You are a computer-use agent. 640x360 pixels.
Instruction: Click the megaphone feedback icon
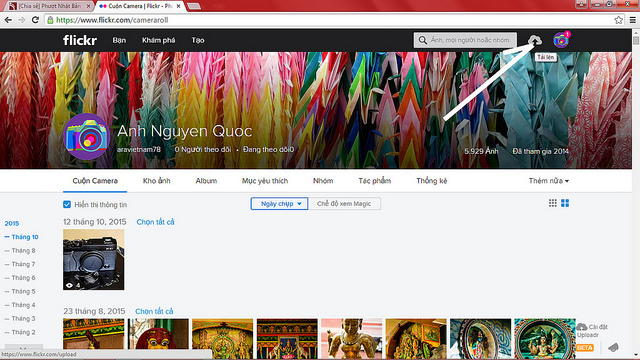click(613, 347)
